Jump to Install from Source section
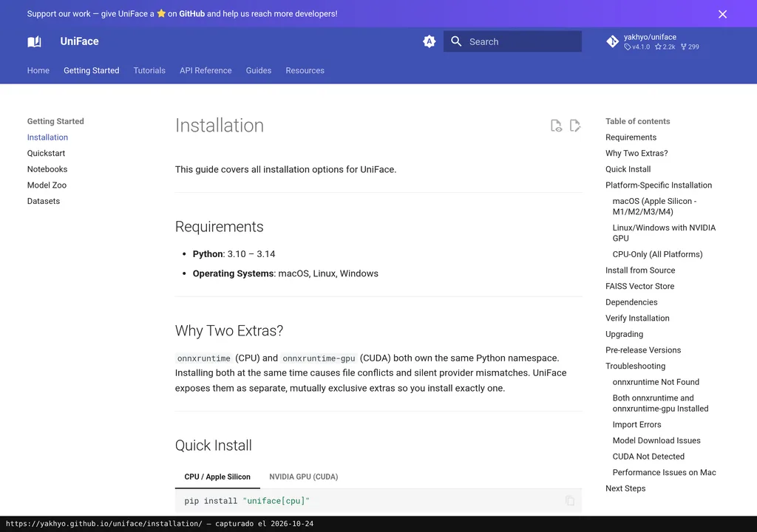Image resolution: width=757 pixels, height=532 pixels. (640, 270)
